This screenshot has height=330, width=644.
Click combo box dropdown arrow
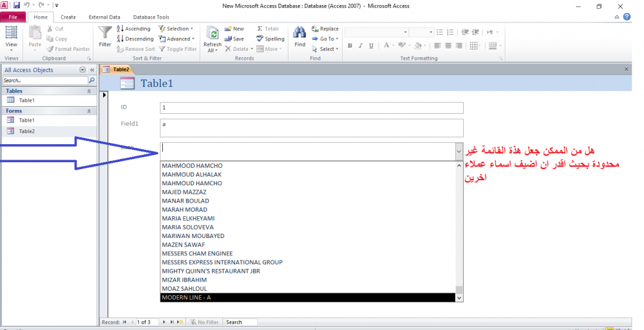(459, 151)
